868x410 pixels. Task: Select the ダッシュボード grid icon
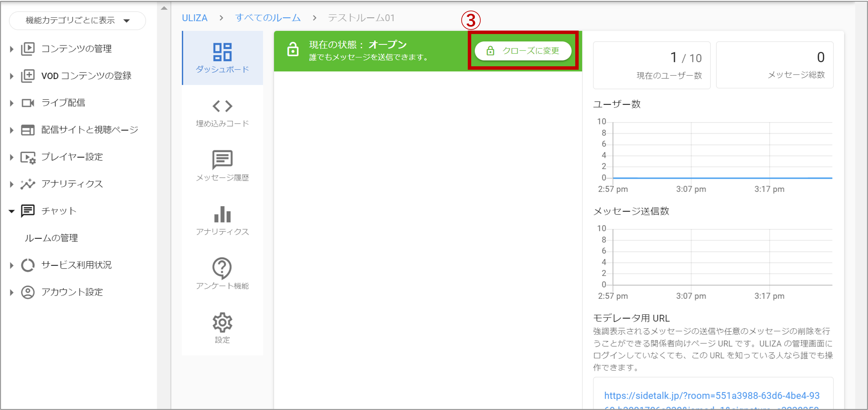[223, 52]
